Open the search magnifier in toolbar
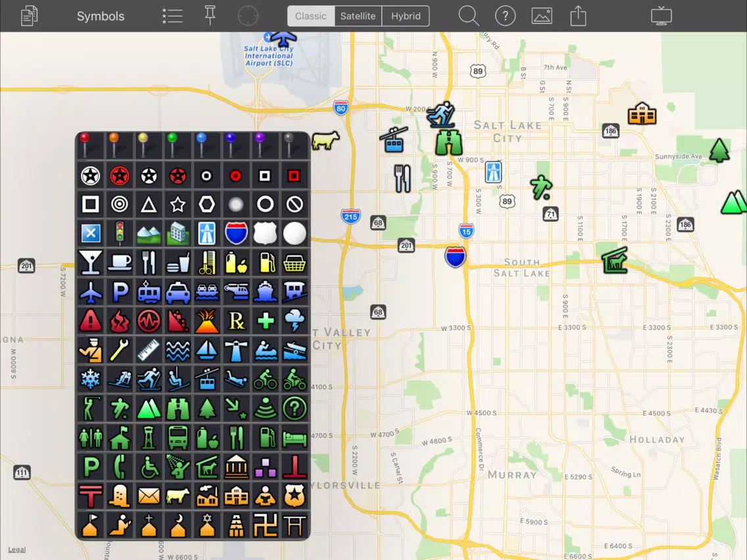 tap(469, 16)
